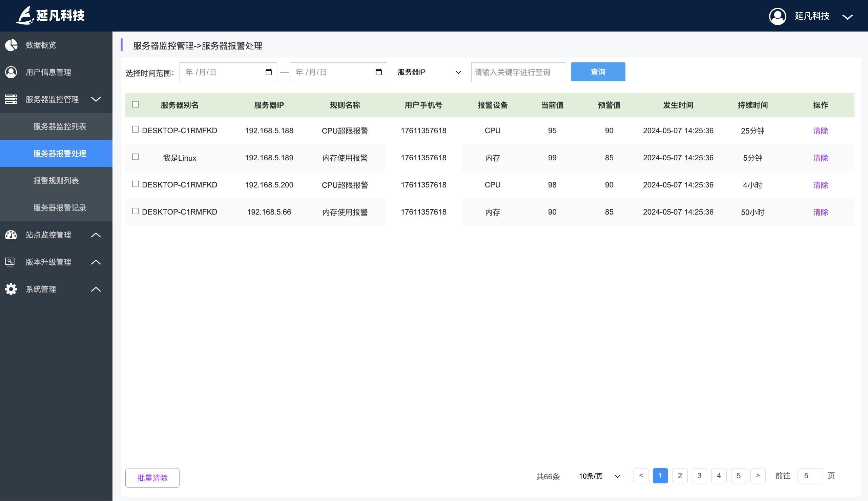This screenshot has width=868, height=501.
Task: Click the 查询 search button
Action: pos(598,72)
